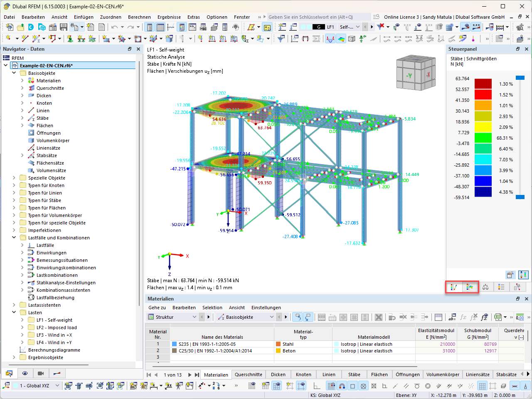Toggle the tables panel toolbar button
The height and width of the screenshot is (399, 532).
(x=160, y=27)
